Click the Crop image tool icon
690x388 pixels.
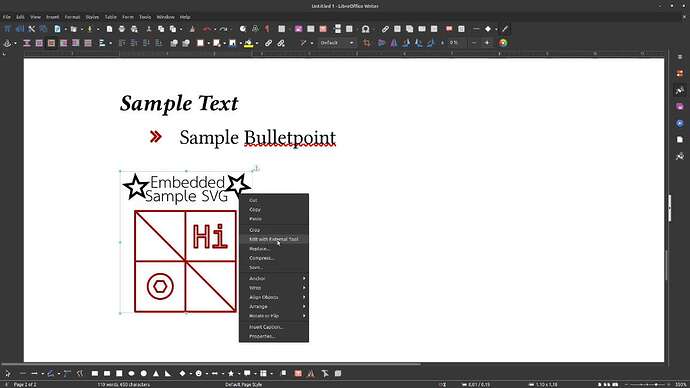pyautogui.click(x=367, y=43)
